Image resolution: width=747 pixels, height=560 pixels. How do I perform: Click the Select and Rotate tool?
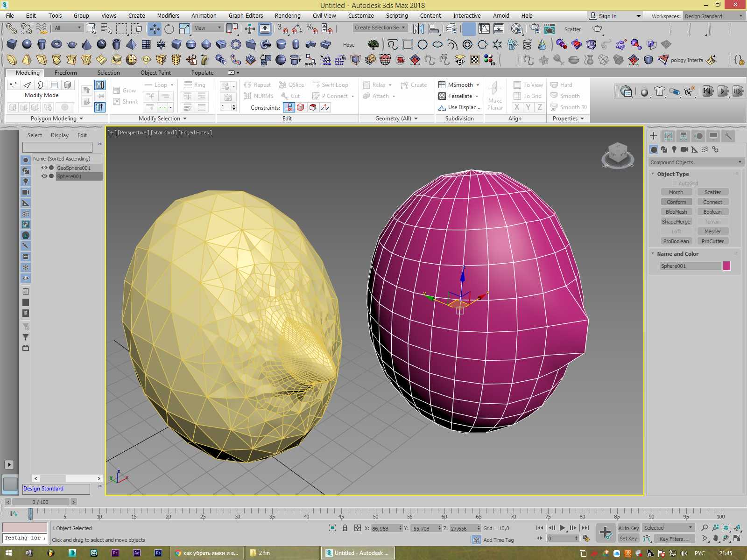pyautogui.click(x=169, y=29)
